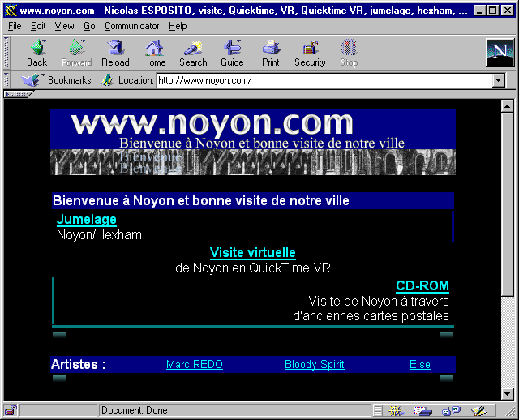Print the page using Print icon
Viewport: 519px width, 420px height.
pyautogui.click(x=271, y=53)
